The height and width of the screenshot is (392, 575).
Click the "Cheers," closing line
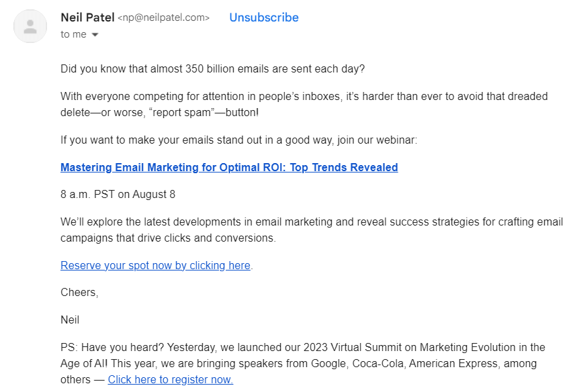(x=79, y=292)
